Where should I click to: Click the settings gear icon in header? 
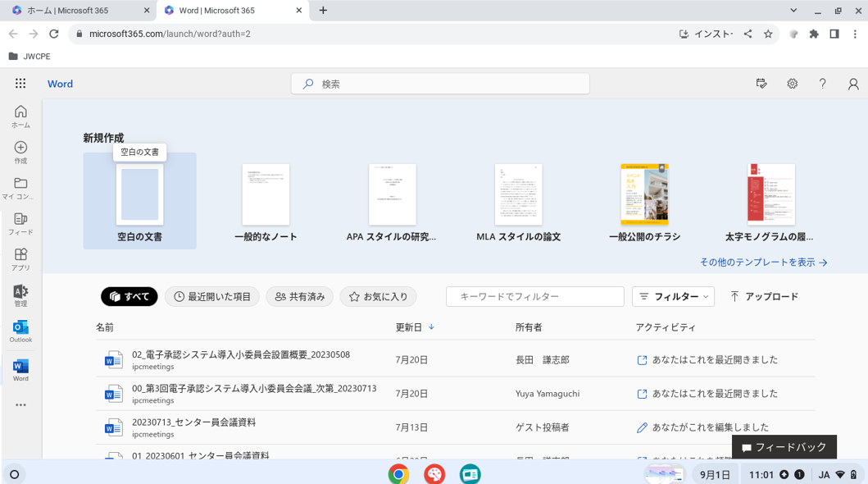coord(792,84)
